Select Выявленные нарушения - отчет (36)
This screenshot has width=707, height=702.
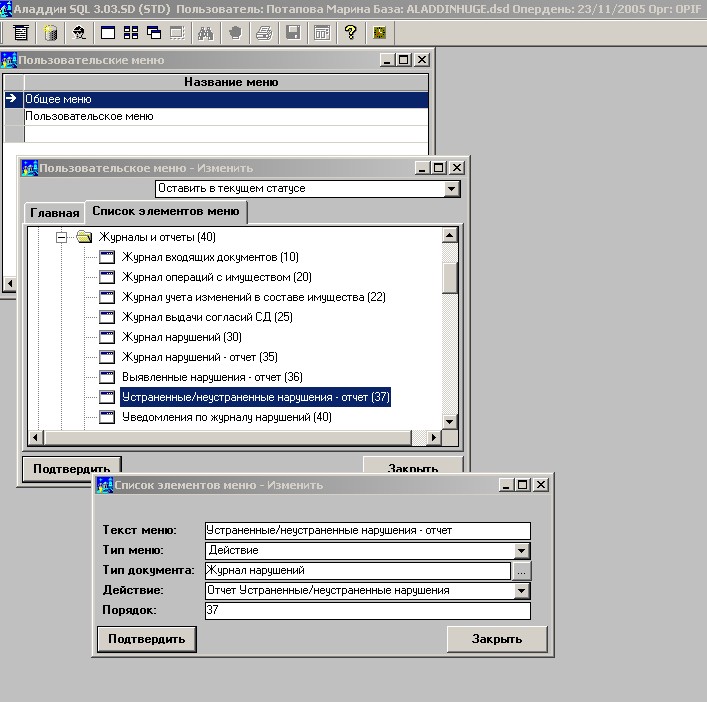point(212,377)
